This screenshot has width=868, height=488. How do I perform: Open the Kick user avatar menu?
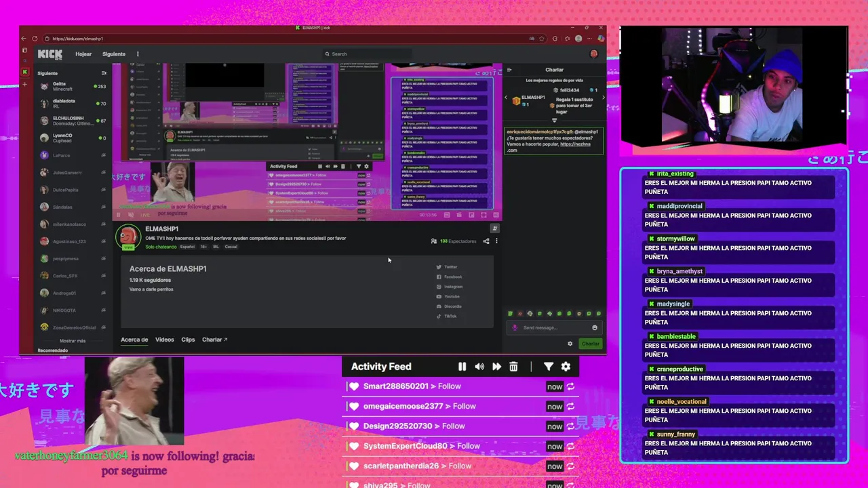click(594, 54)
